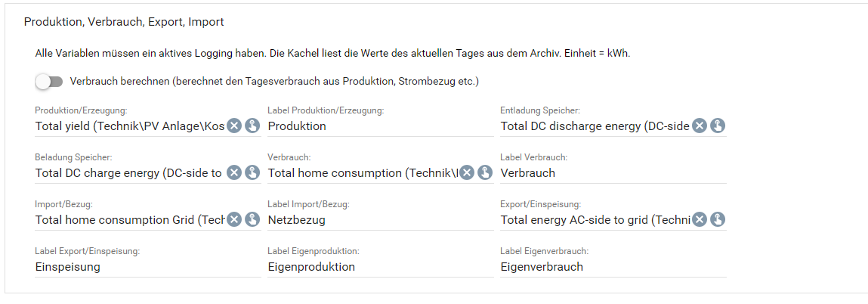Edit the Label Import/Bezug field showing Netzbezug
The height and width of the screenshot is (304, 868).
click(380, 220)
